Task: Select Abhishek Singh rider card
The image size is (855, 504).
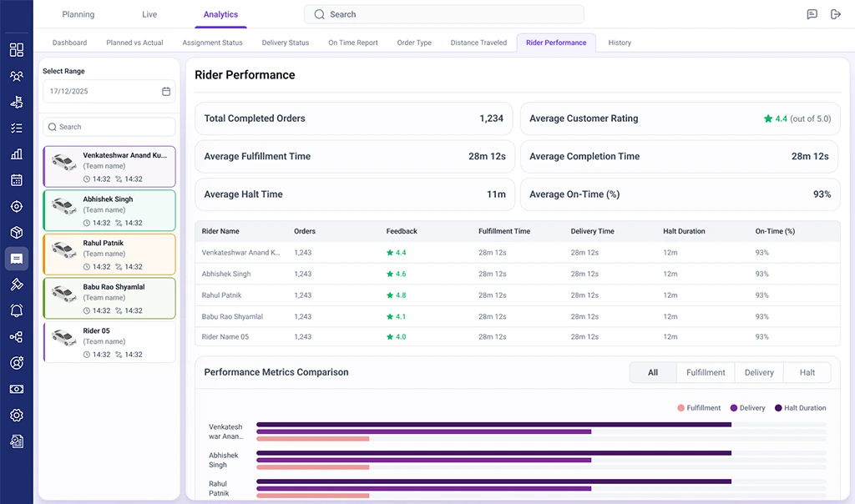Action: pyautogui.click(x=109, y=210)
